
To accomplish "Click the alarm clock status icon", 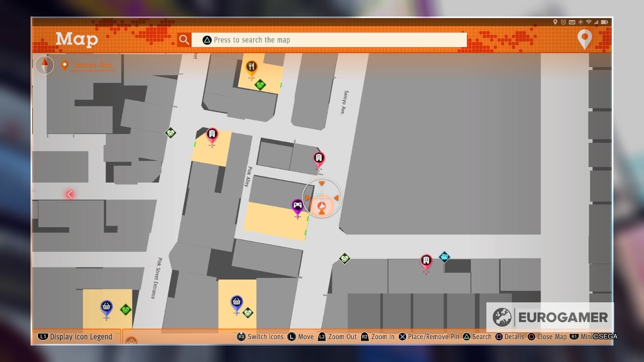I will click(x=563, y=22).
